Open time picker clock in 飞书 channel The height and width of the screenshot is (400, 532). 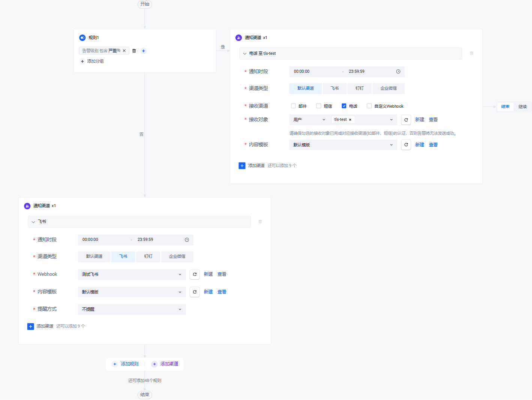(x=187, y=240)
